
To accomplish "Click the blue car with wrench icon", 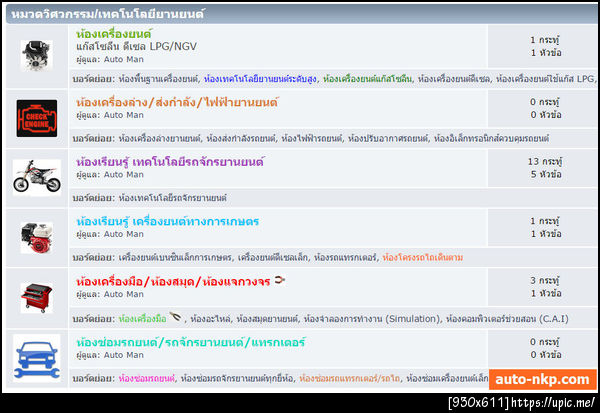I will tap(37, 358).
